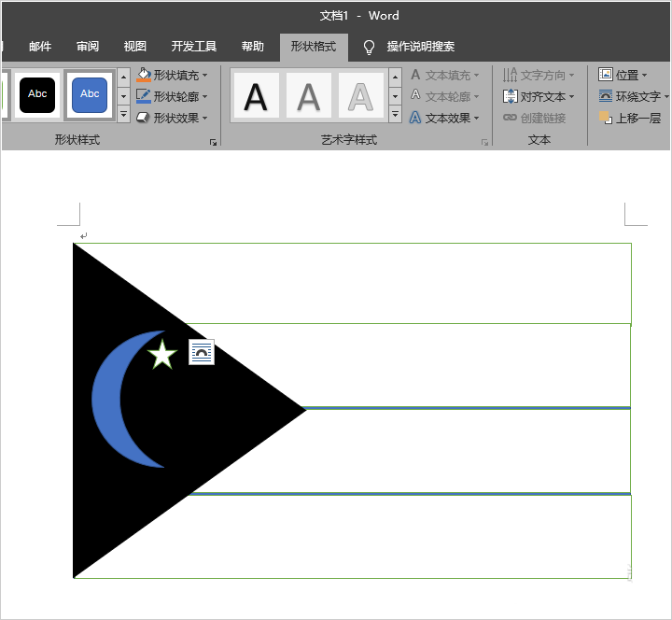Click the 对齐文本 label text
This screenshot has height=620, width=672.
[543, 96]
